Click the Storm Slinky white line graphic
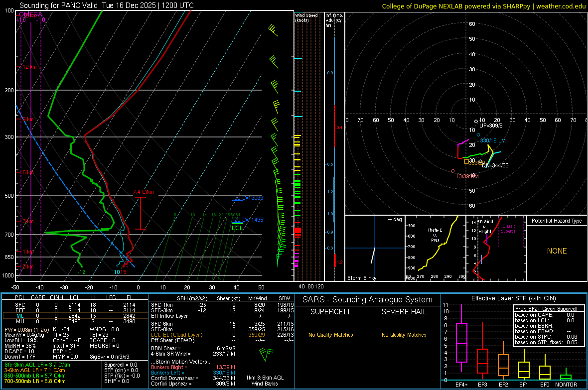 click(373, 256)
